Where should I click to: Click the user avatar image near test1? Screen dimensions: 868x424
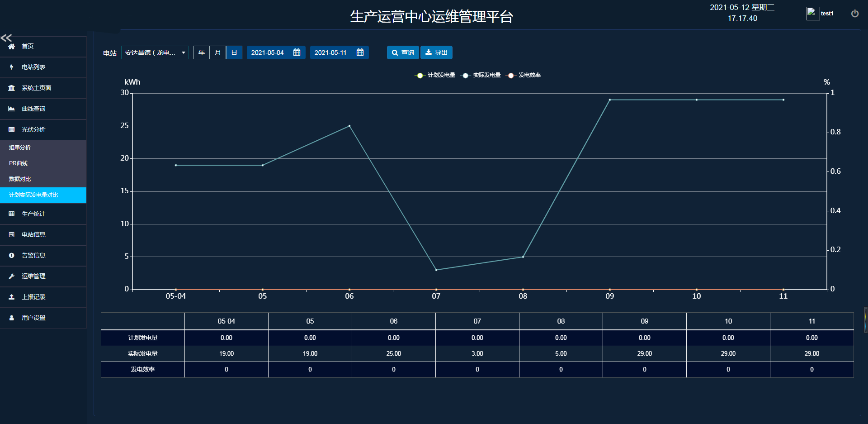[812, 14]
